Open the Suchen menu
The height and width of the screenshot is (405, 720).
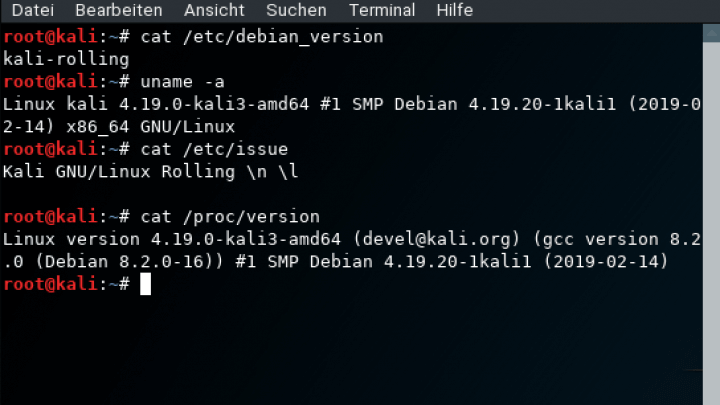click(296, 10)
